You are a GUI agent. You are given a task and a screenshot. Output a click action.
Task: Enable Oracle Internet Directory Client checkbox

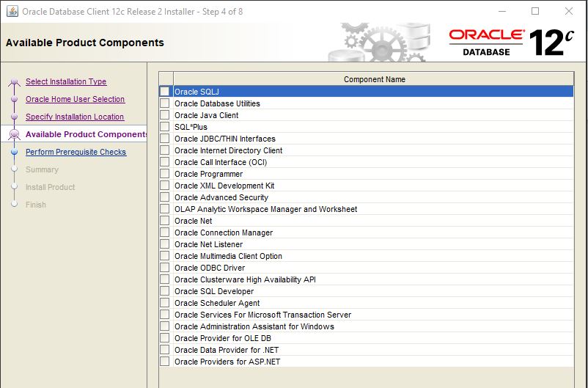[x=165, y=150]
